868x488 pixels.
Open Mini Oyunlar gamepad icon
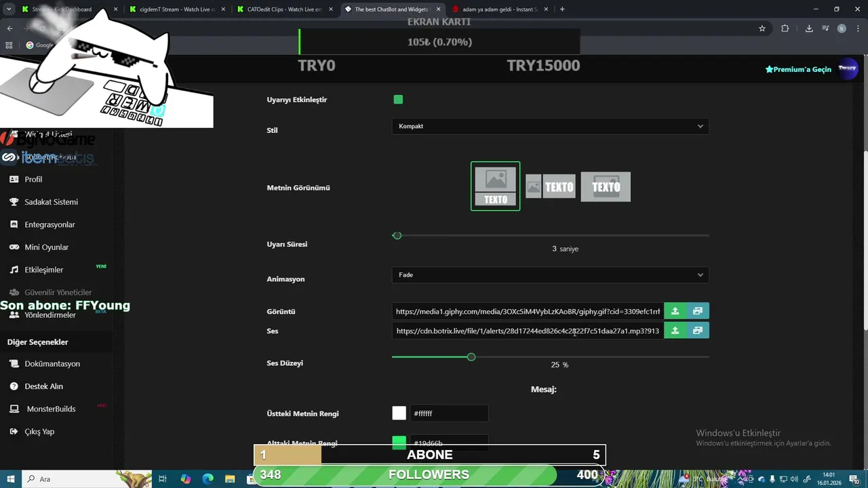tap(14, 247)
